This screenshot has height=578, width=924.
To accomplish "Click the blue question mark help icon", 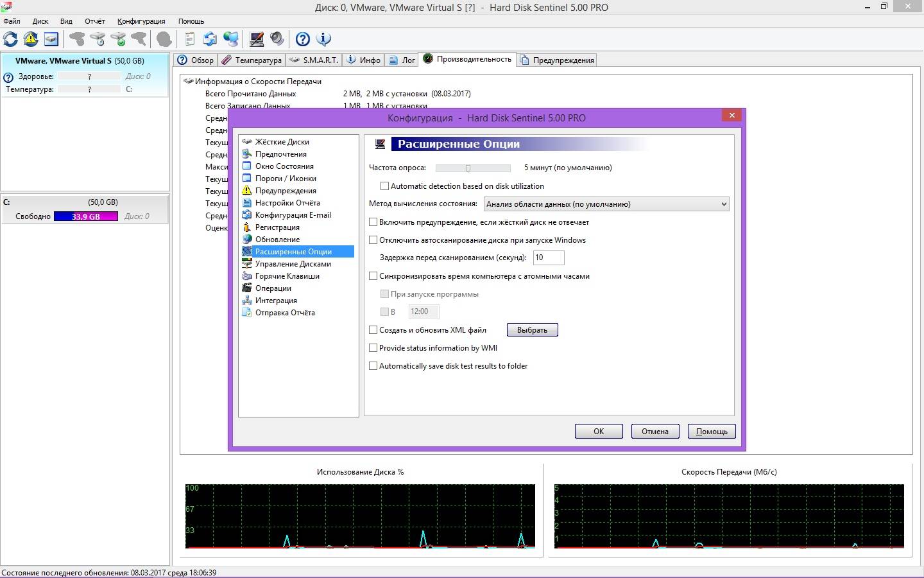I will 303,39.
